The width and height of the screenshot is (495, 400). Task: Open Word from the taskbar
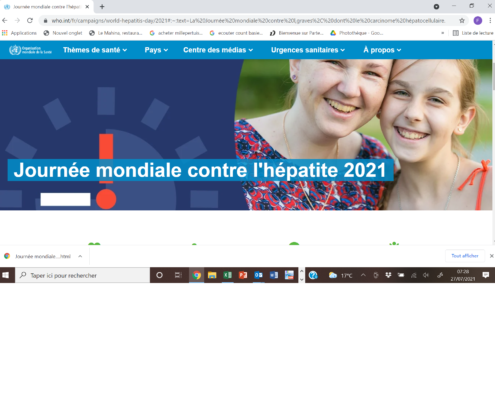click(x=274, y=275)
